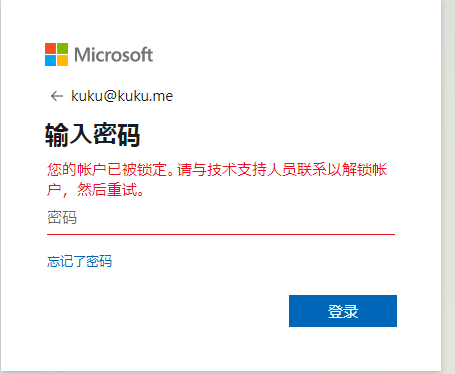Click the back arrow beside kuku@kuku.me
455x374 pixels.
(57, 96)
